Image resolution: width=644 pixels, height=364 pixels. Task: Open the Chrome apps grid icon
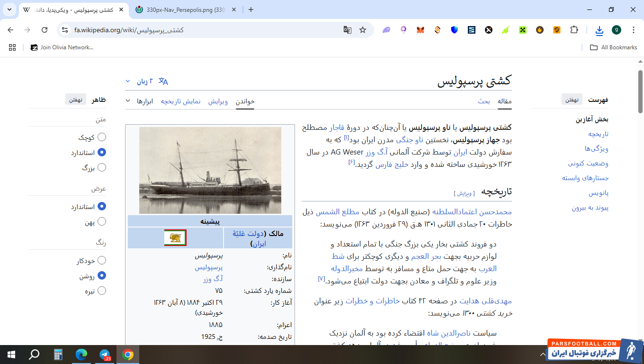coord(12,47)
